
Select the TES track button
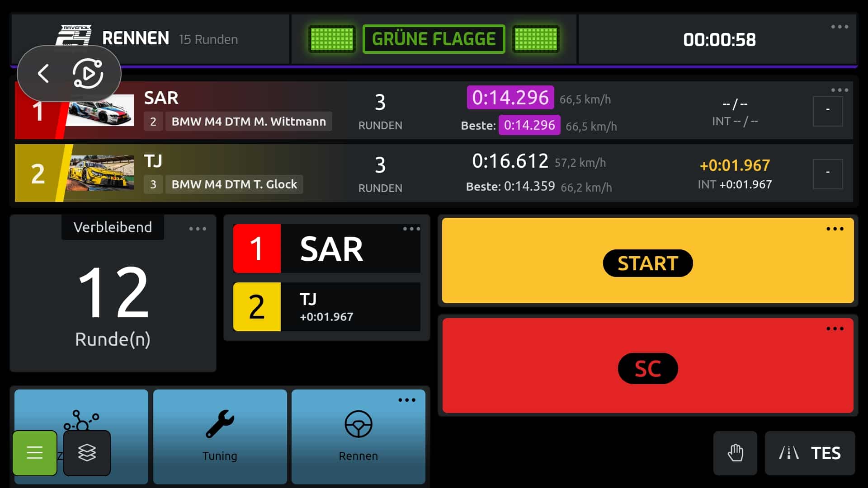tap(810, 453)
